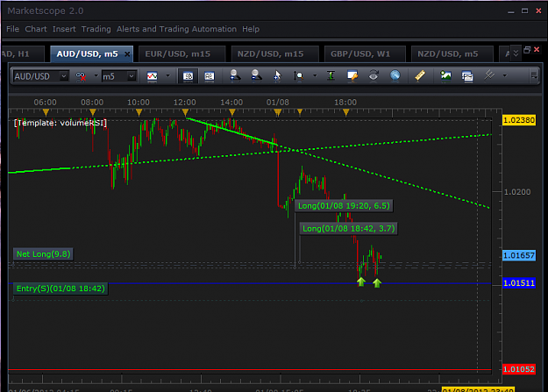
Task: Open the Help menu
Action: (x=251, y=29)
